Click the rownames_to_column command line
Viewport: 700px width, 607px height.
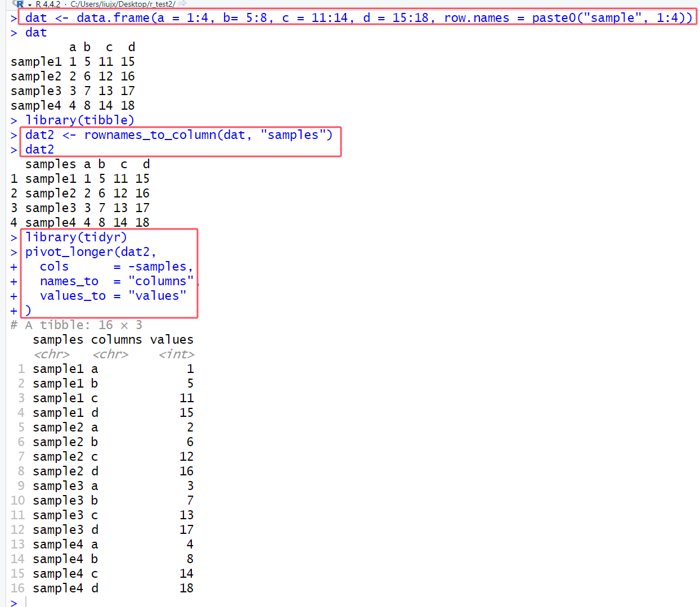point(179,135)
